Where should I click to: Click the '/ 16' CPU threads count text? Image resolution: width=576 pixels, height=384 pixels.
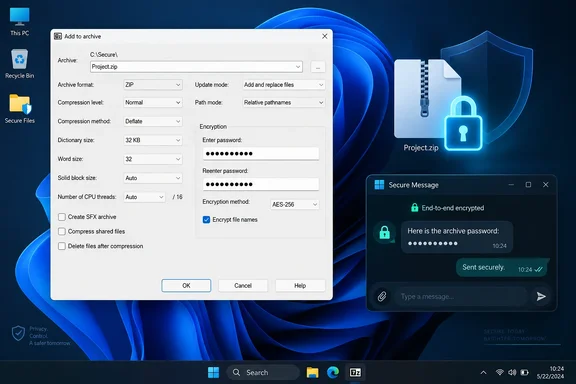(x=177, y=197)
